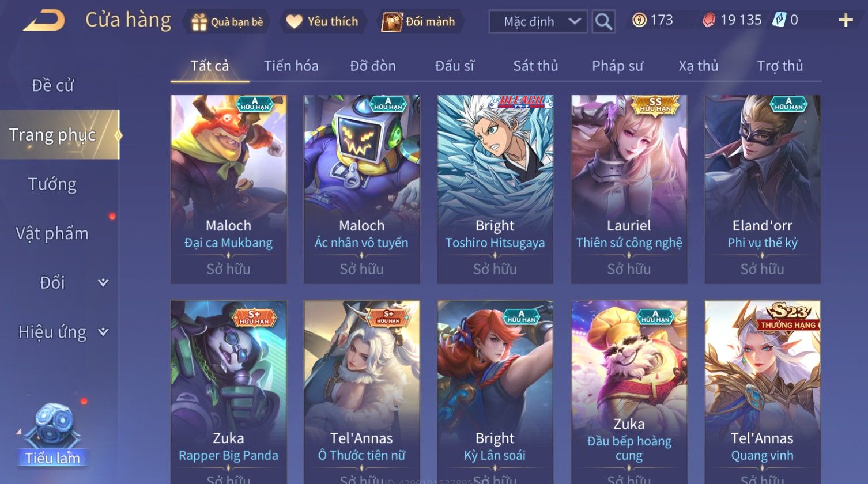Tap the red gem currency icon
868x484 pixels.
[708, 21]
